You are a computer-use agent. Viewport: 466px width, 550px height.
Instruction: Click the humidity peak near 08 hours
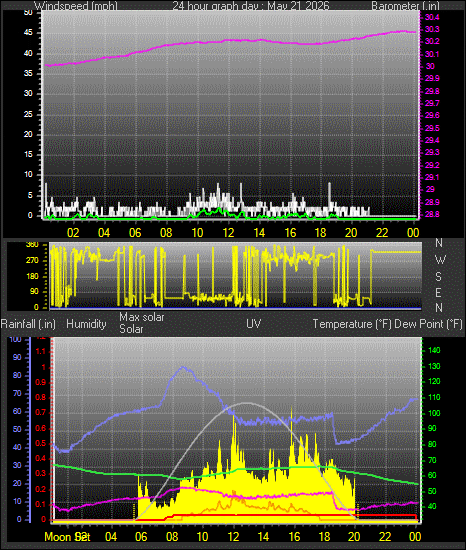click(183, 368)
